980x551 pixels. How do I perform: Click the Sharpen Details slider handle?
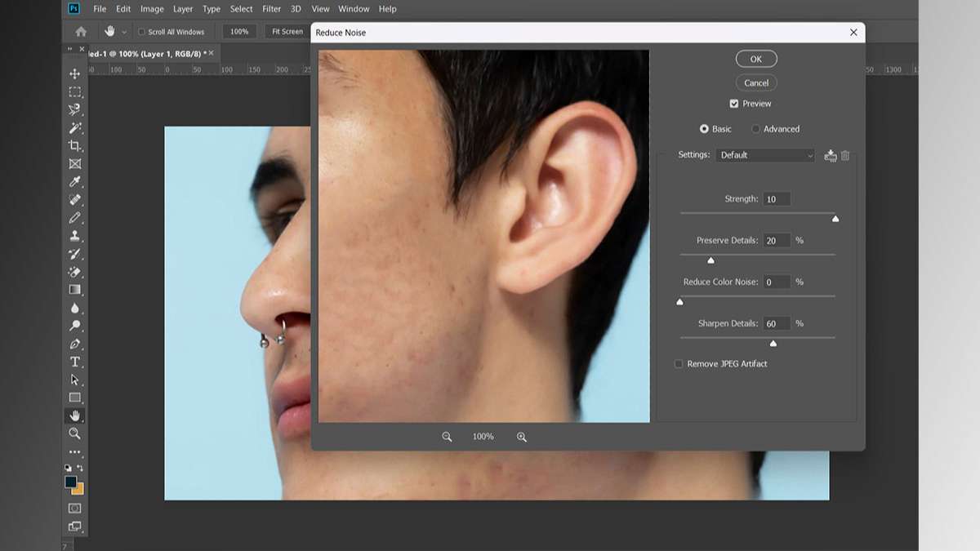click(773, 344)
